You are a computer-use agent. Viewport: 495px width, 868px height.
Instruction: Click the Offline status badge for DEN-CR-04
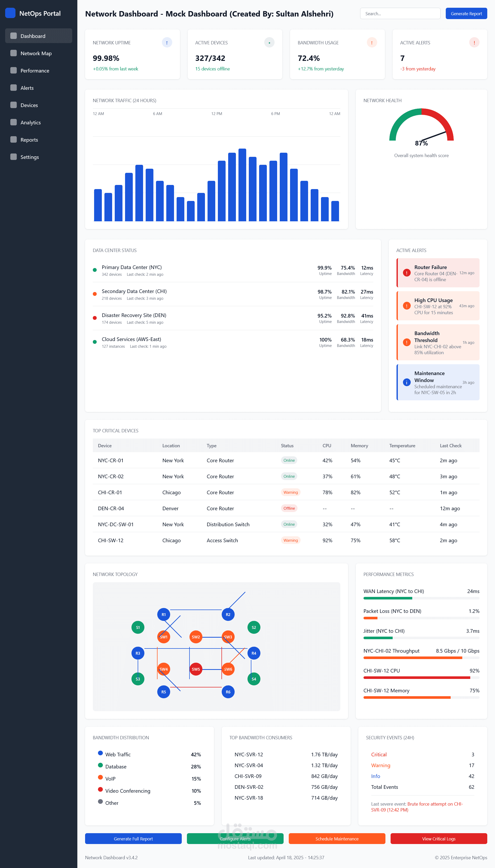[289, 508]
